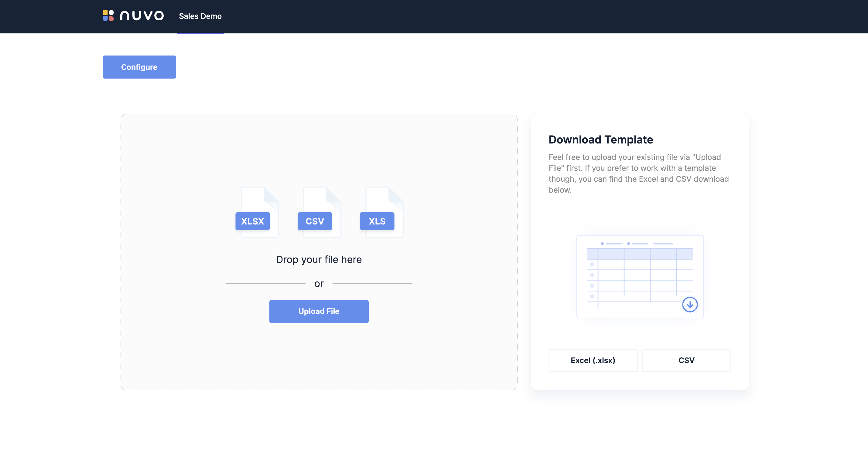Click the 'or' divider label
Image resolution: width=868 pixels, height=472 pixels.
[x=319, y=284]
